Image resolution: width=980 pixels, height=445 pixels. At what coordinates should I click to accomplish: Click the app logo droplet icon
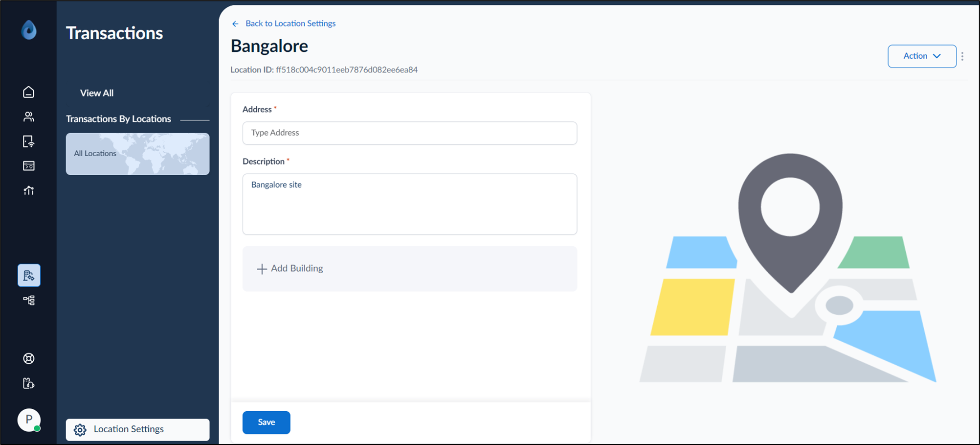(x=29, y=30)
